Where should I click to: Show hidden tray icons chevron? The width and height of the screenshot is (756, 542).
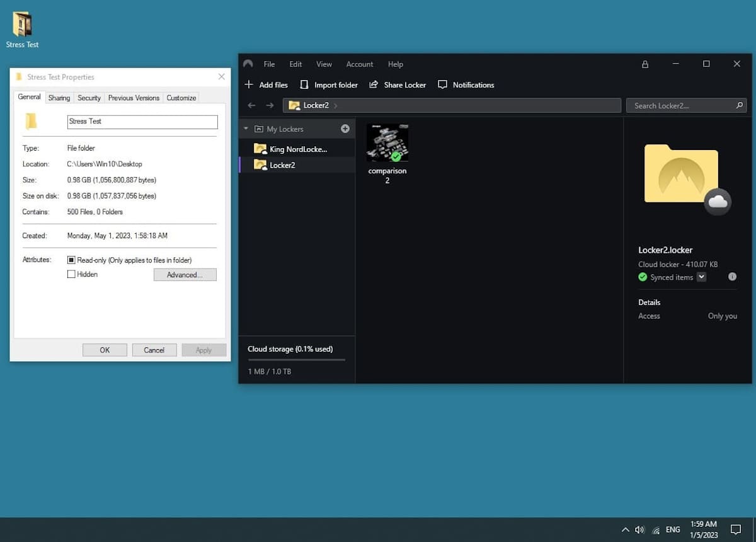pos(625,530)
